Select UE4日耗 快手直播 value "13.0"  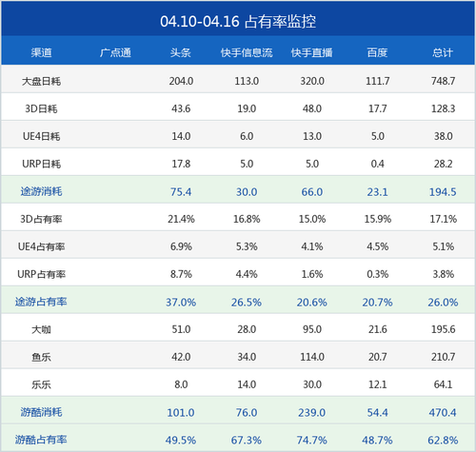click(x=312, y=136)
